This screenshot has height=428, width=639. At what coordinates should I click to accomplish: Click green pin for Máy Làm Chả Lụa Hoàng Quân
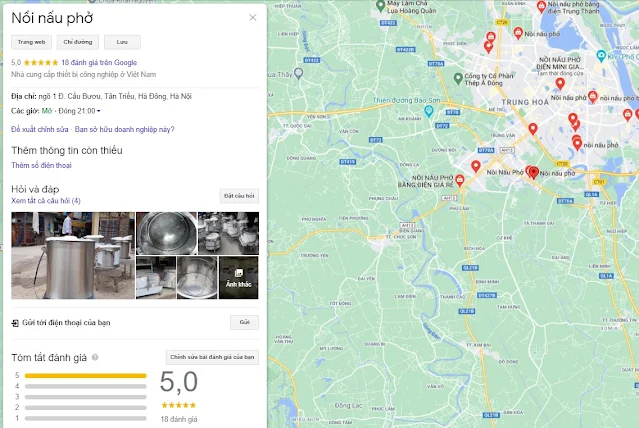(380, 6)
